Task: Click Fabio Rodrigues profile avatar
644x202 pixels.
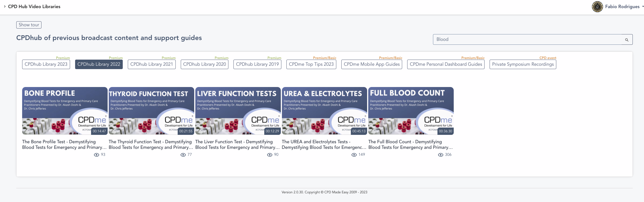Action: point(597,7)
